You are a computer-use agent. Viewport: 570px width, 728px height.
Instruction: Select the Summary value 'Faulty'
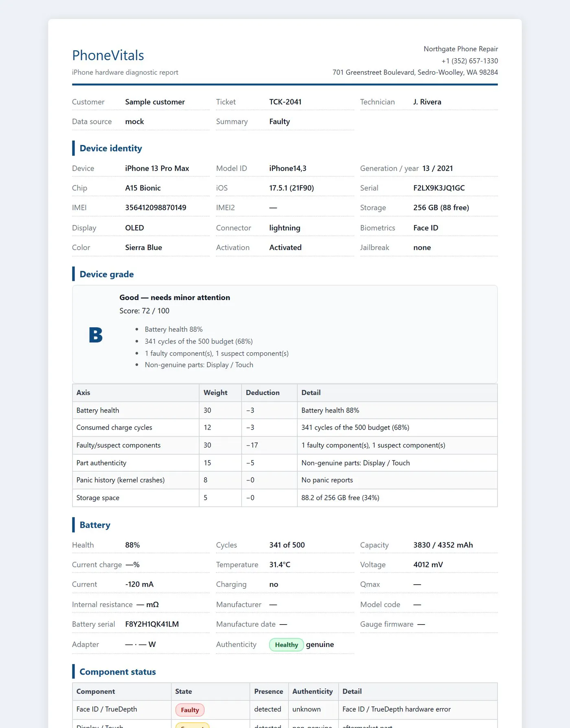click(279, 121)
